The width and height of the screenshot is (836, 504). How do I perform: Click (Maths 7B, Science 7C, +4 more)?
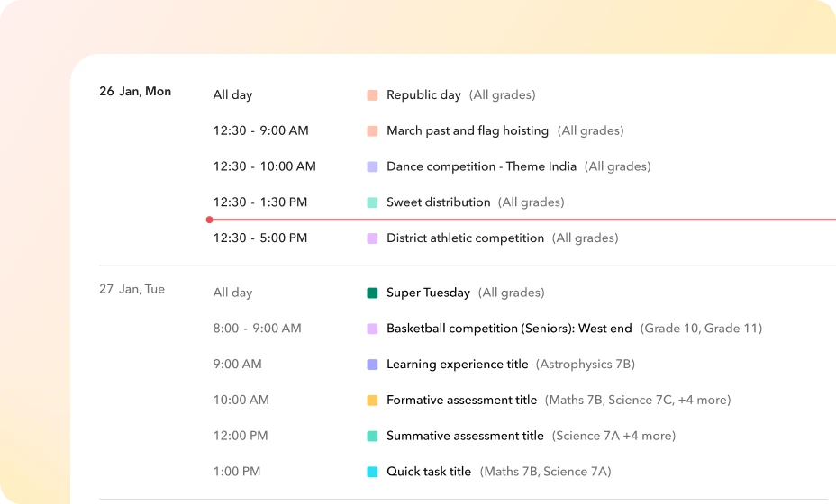tap(638, 400)
